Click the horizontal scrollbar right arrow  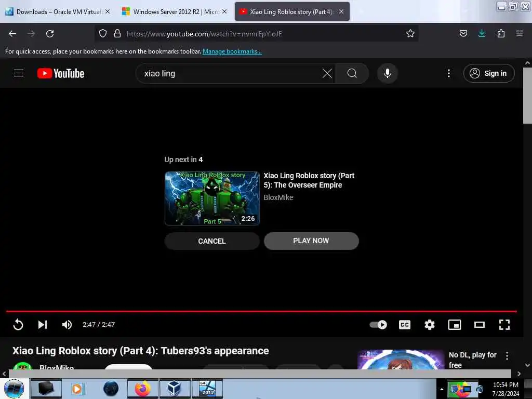tap(519, 374)
